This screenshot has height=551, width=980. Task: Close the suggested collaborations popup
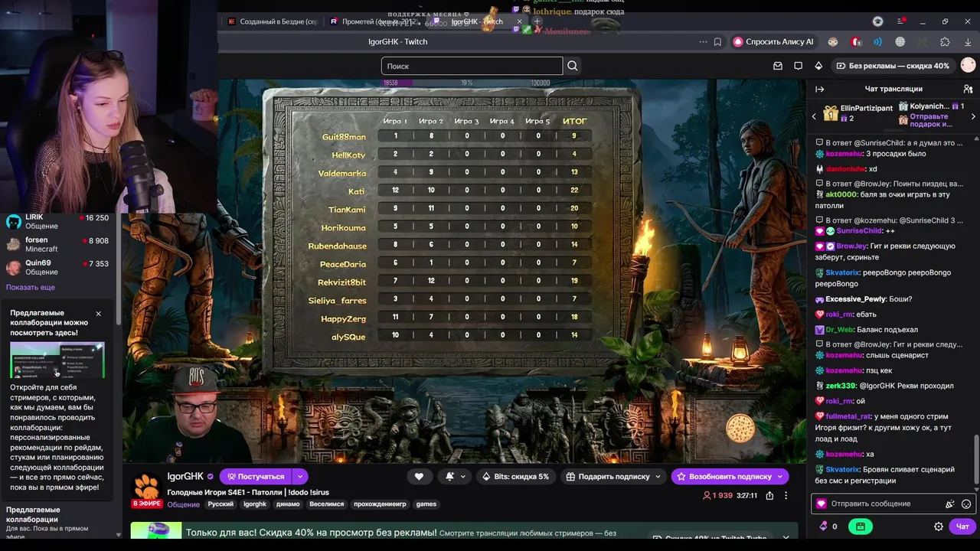tap(98, 314)
